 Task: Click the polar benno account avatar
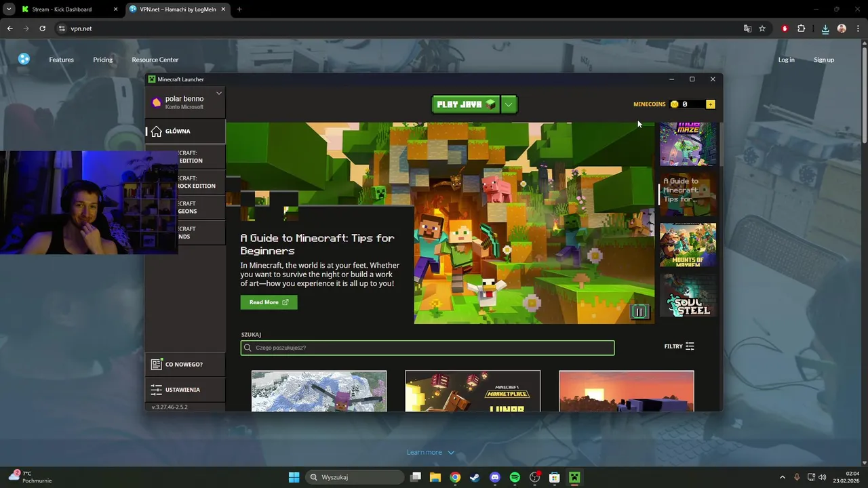click(157, 103)
